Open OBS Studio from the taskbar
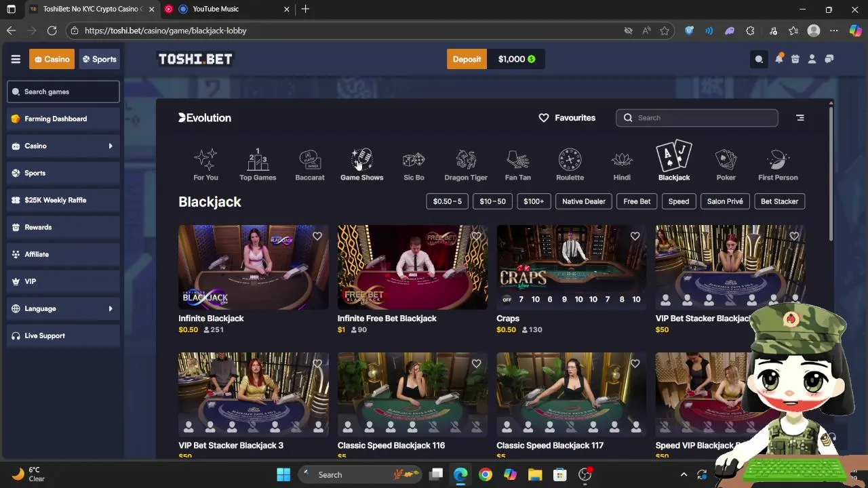 [585, 474]
